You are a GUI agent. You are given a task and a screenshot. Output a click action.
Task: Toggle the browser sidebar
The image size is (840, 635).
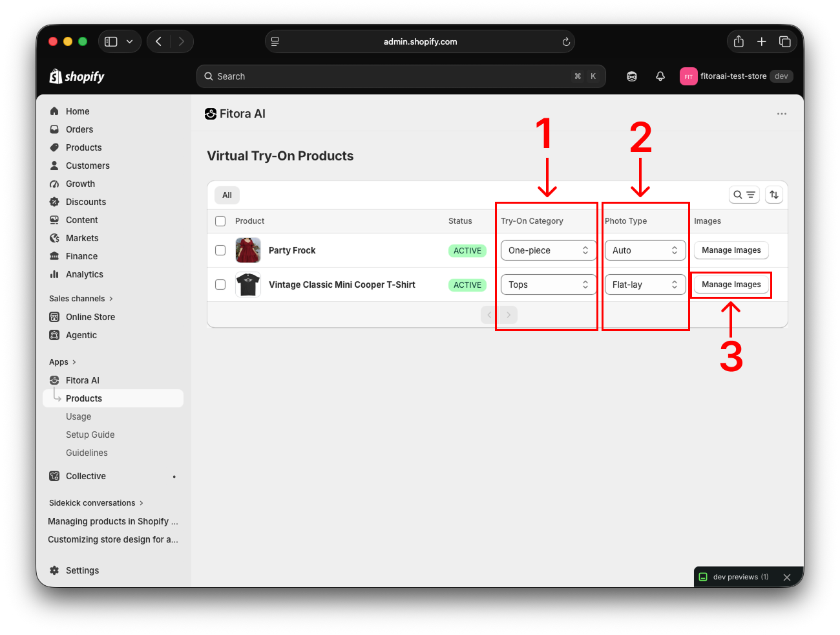click(x=111, y=41)
